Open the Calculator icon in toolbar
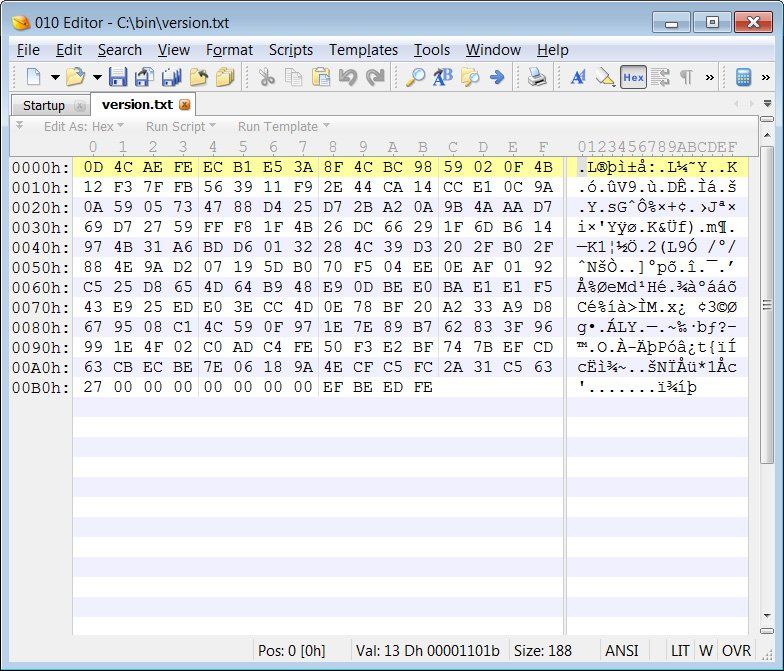 click(x=743, y=78)
